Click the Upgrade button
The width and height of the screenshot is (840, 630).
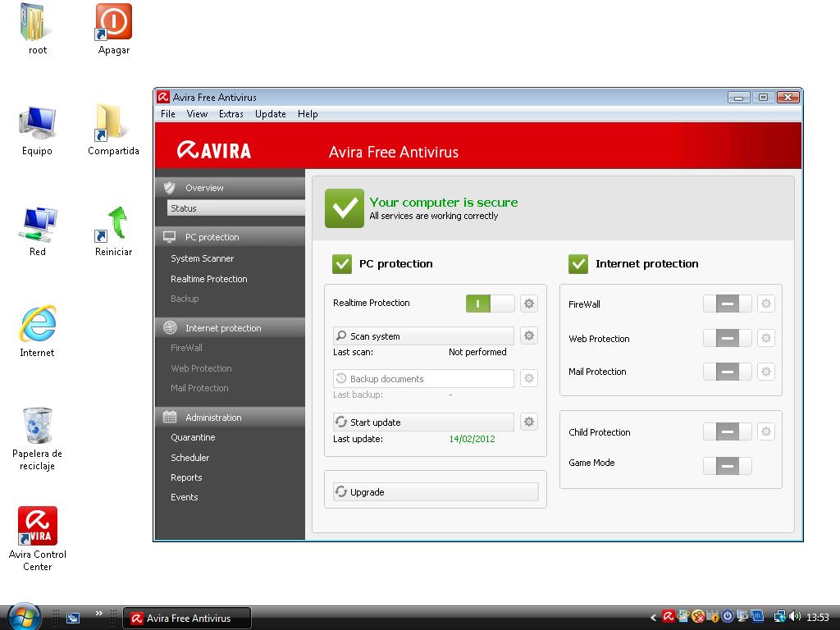(435, 490)
